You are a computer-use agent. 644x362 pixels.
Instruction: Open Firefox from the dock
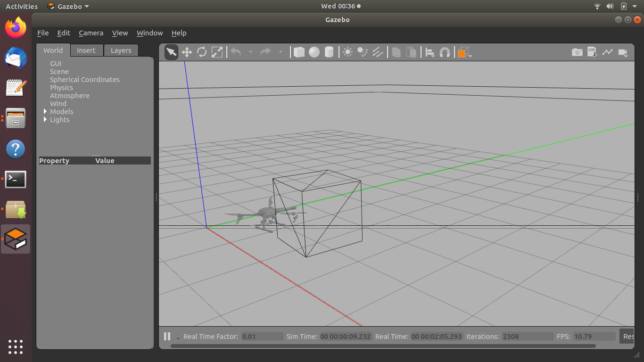(x=16, y=27)
